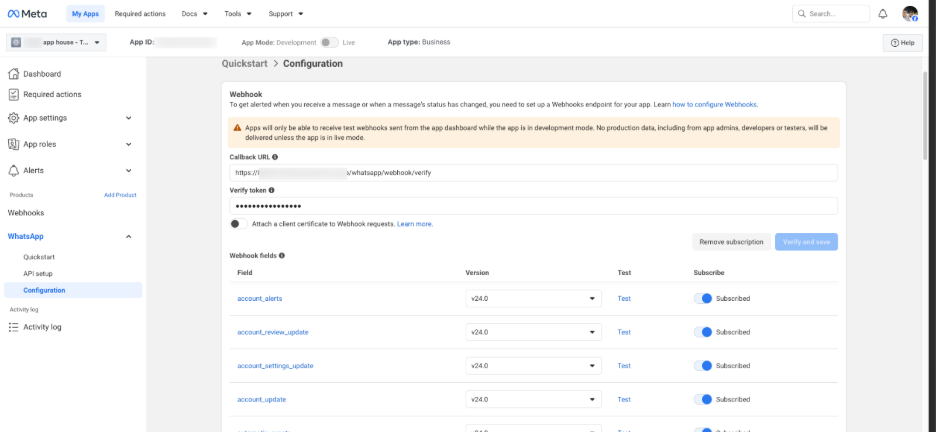
Task: Click the app selector icon
Action: (16, 42)
